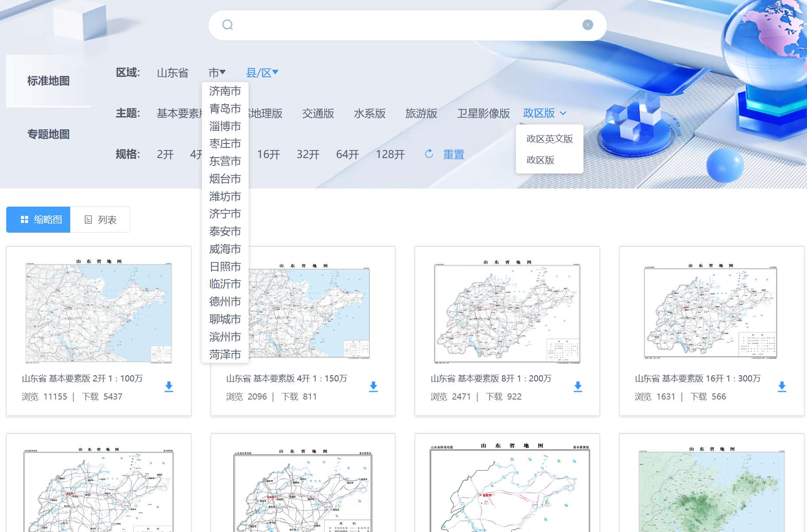Image resolution: width=807 pixels, height=532 pixels.
Task: Open the 16开 1:300万 map thumbnail
Action: [710, 311]
